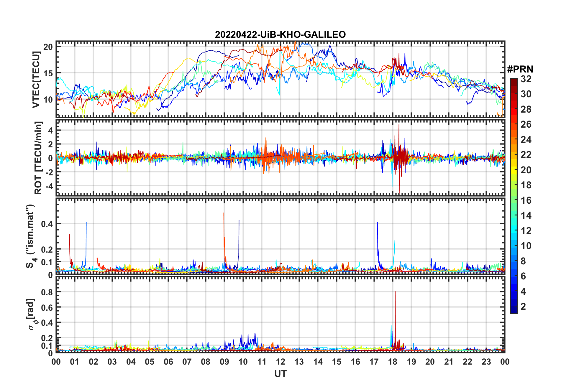Screen dimensions: 561x392
Task: Click x-axis tick label 23
Action: [x=486, y=362]
